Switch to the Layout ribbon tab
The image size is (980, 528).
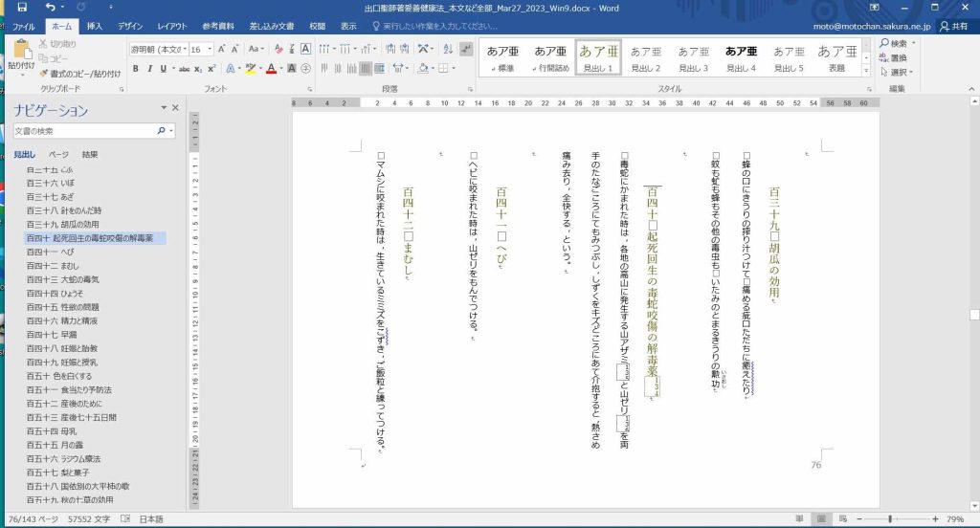[172, 26]
